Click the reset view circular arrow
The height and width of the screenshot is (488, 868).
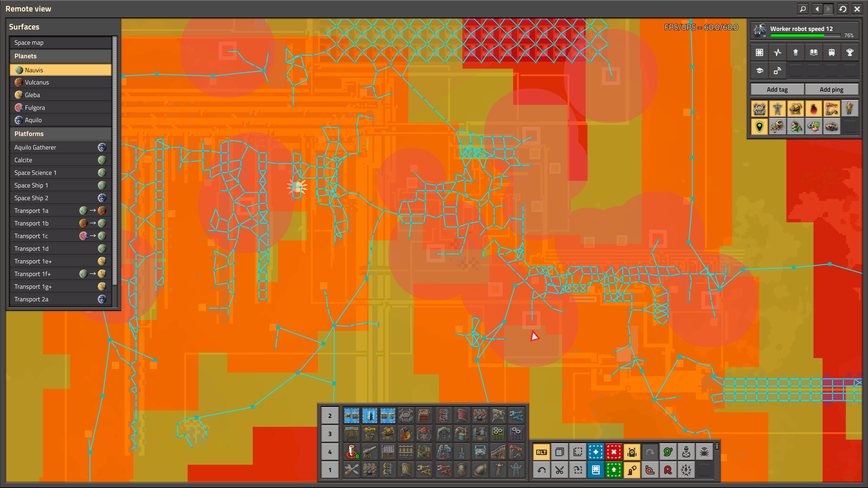click(843, 9)
